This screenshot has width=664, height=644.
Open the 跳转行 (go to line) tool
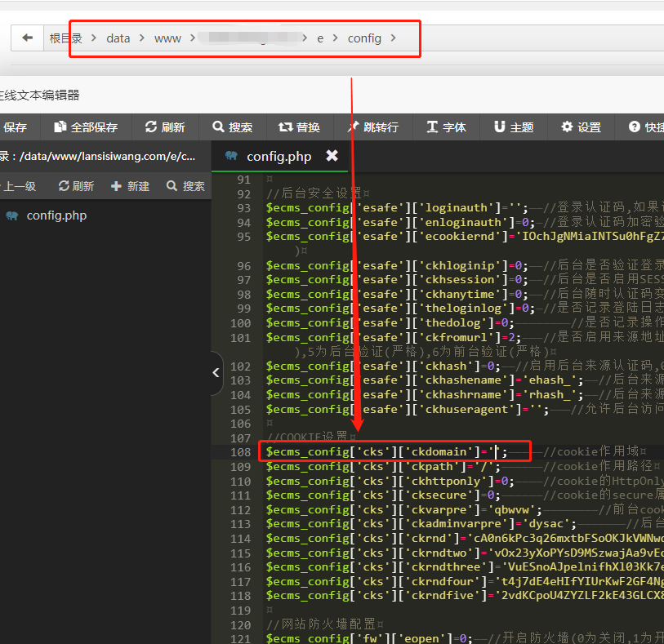pyautogui.click(x=373, y=127)
